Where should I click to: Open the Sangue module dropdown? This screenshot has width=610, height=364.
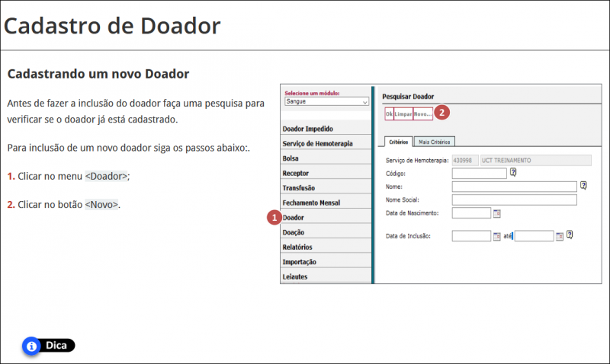(326, 101)
